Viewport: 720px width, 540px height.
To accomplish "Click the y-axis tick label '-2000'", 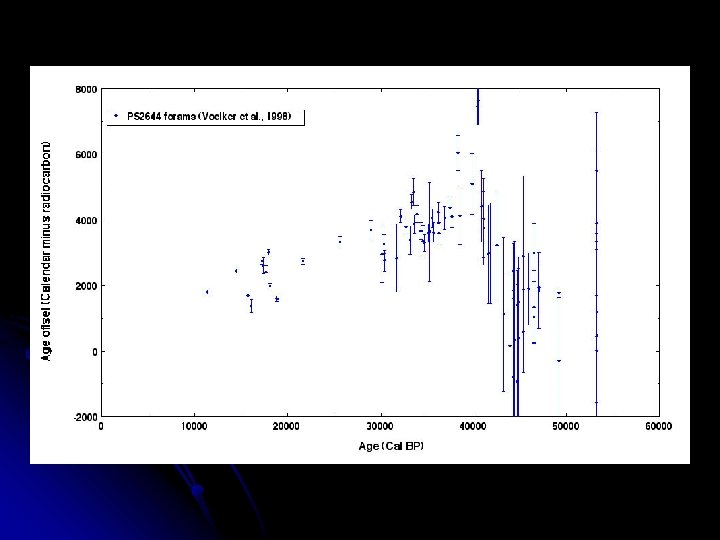I will 85,416.
